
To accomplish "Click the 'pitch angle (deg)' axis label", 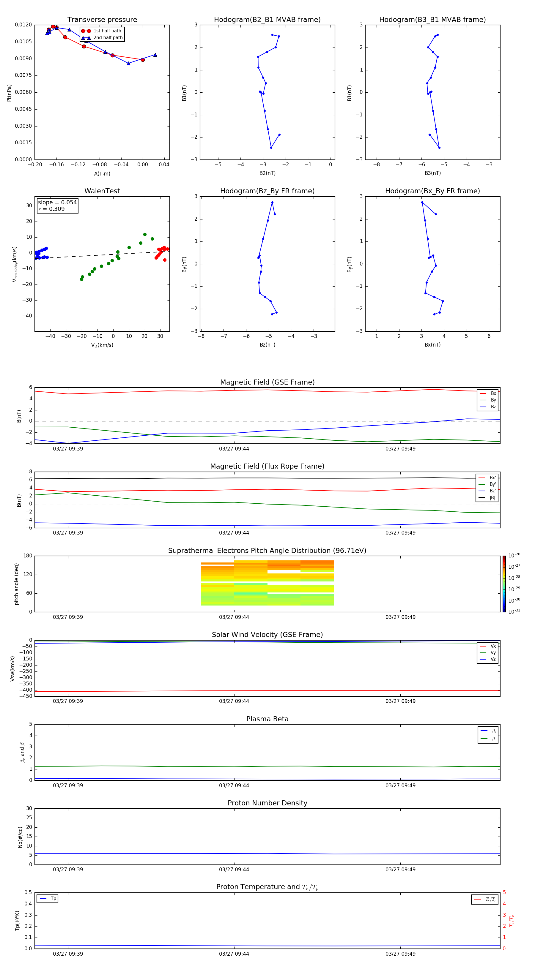I will (16, 584).
